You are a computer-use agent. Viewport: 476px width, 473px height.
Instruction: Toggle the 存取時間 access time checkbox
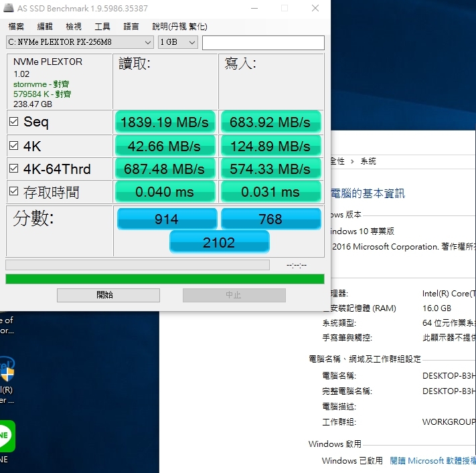point(13,191)
